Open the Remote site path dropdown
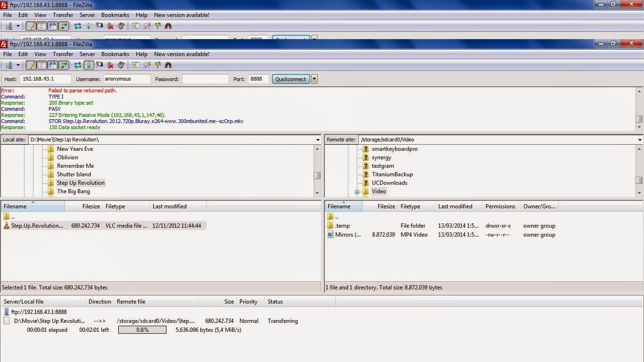The image size is (644, 362). [640, 140]
